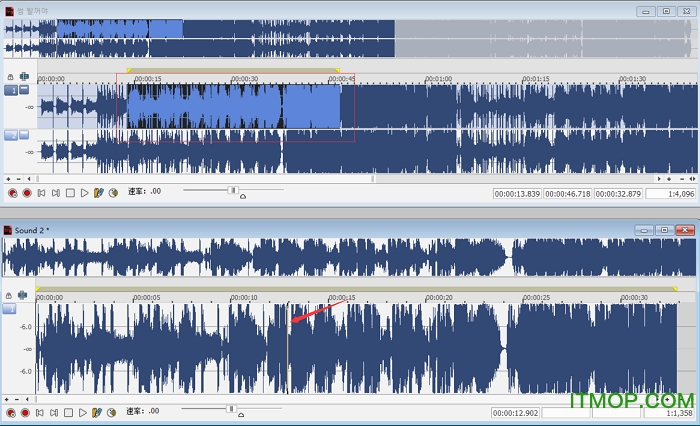Stop playback in Sound 2 window
The width and height of the screenshot is (700, 426).
tap(68, 413)
